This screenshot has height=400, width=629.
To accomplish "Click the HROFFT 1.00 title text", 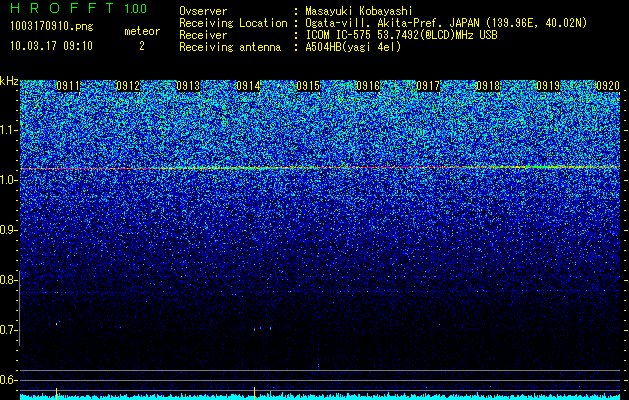I will pyautogui.click(x=78, y=8).
